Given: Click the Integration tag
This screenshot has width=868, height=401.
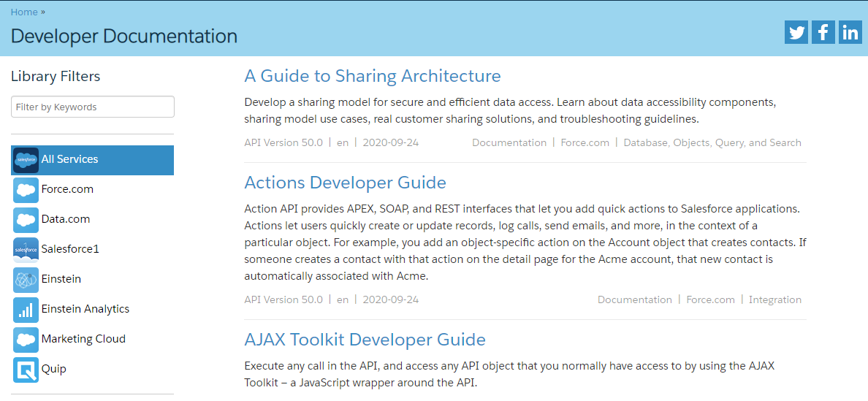Looking at the screenshot, I should [775, 299].
